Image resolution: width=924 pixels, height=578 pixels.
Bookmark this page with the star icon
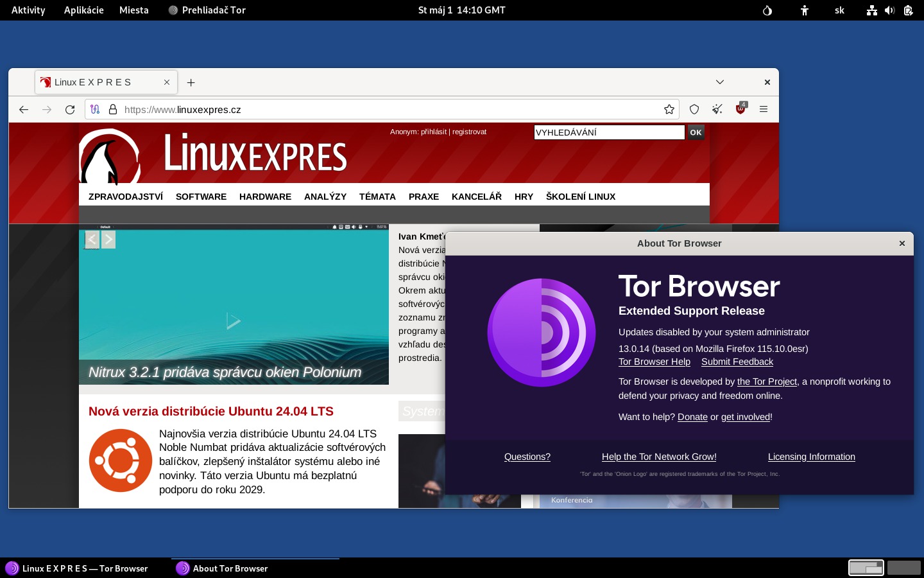click(669, 110)
